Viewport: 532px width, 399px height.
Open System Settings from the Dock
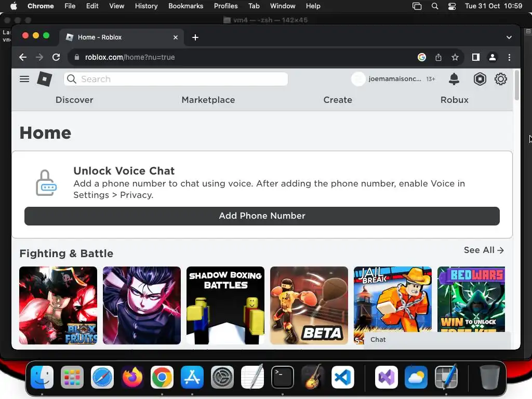(222, 377)
